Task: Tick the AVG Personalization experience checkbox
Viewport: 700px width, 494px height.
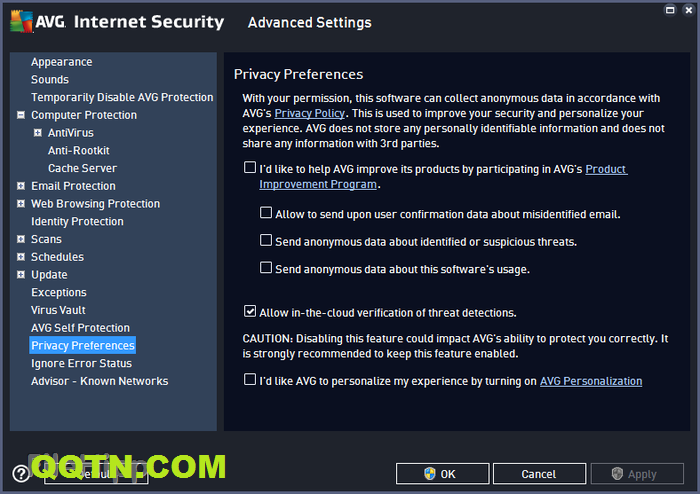Action: coord(250,380)
